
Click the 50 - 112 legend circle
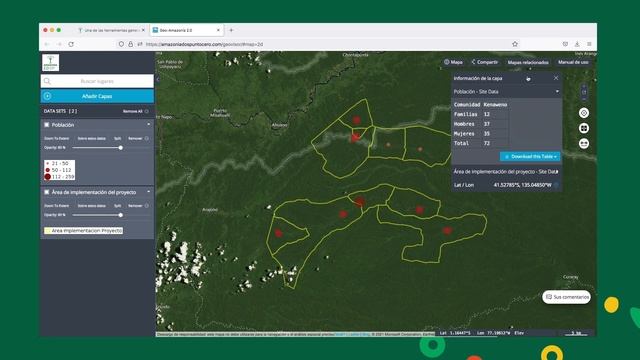(x=48, y=170)
